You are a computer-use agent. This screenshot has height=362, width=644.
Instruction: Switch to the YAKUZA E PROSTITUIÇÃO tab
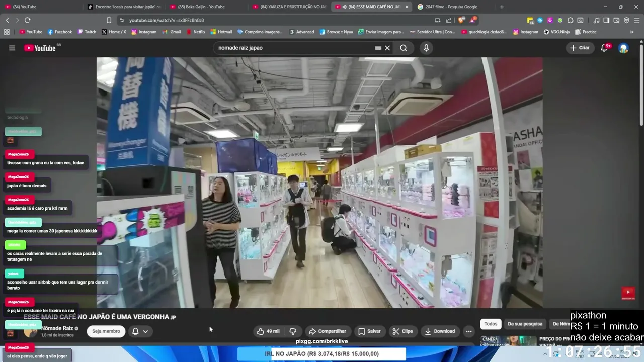coord(289,7)
